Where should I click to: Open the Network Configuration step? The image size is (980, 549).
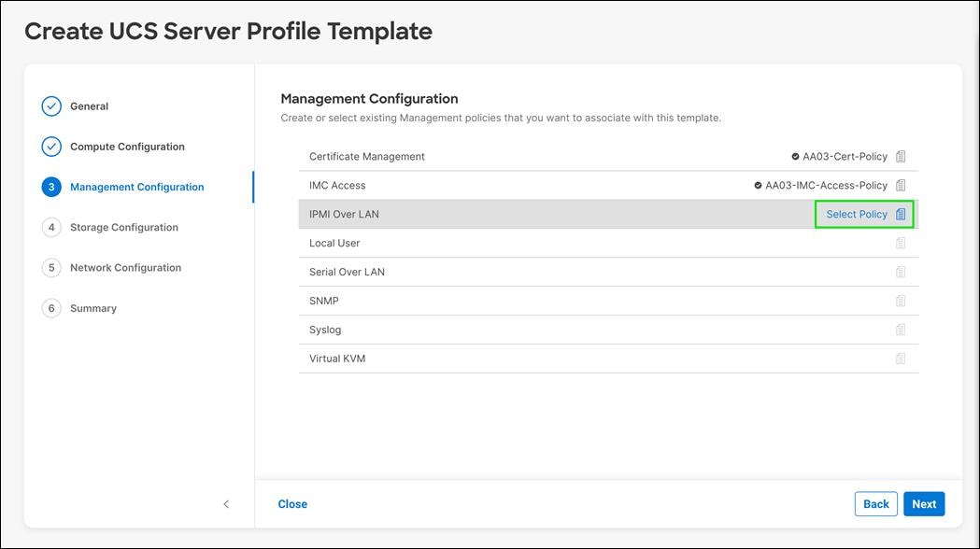click(125, 267)
